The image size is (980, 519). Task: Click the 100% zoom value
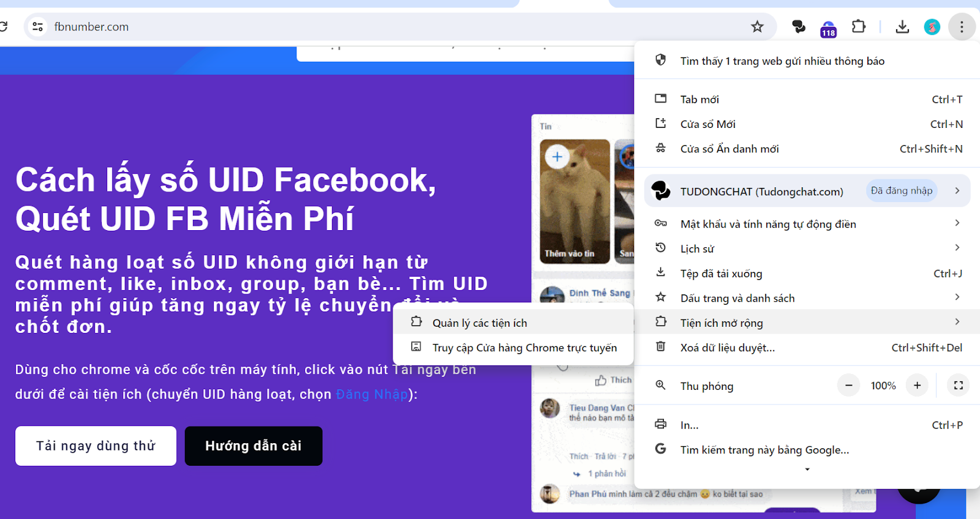883,386
